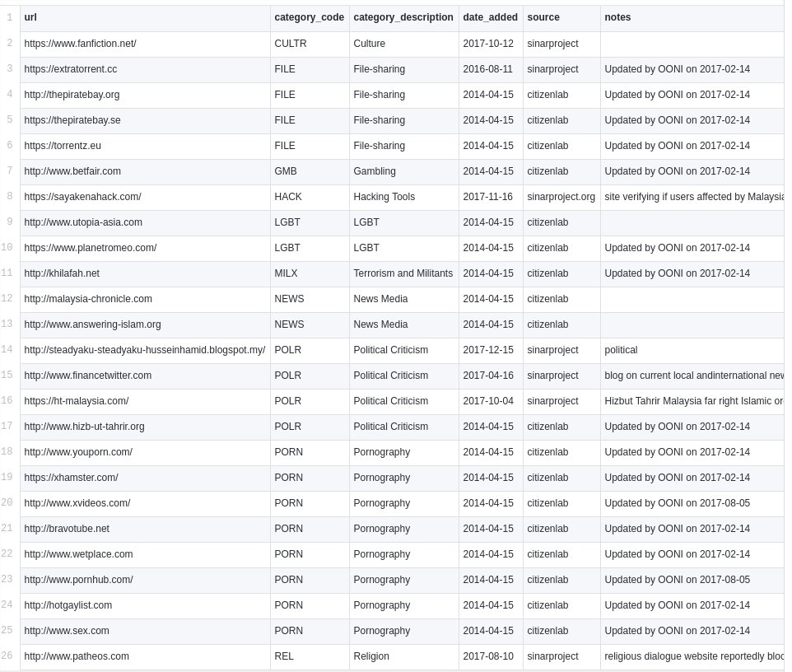Screen dimensions: 792x672
Task: Select the http://www.wetplace.com cell
Action: (145, 554)
